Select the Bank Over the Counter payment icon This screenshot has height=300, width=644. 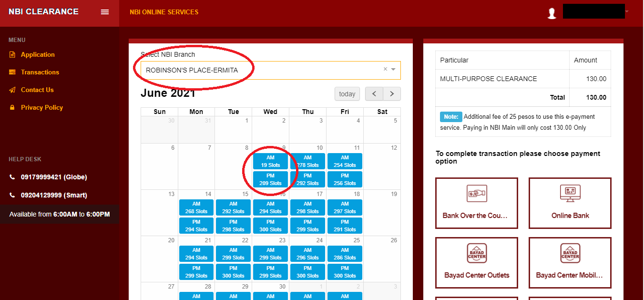(476, 194)
